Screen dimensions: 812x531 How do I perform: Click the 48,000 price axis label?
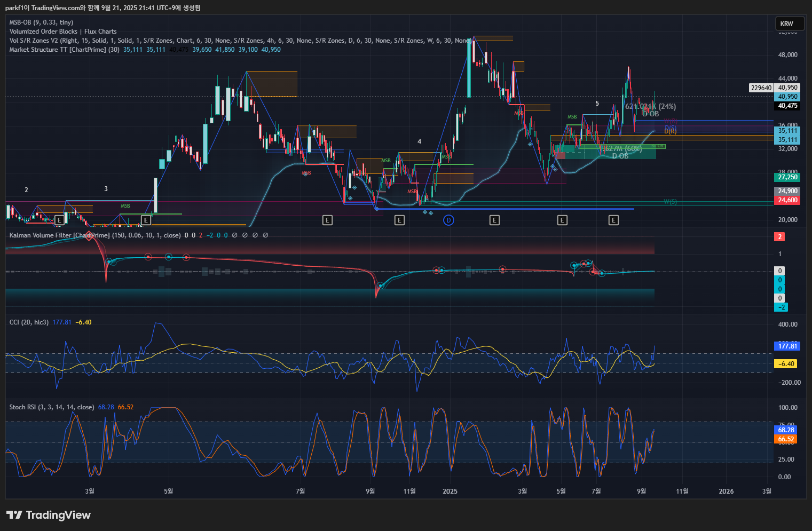(787, 55)
